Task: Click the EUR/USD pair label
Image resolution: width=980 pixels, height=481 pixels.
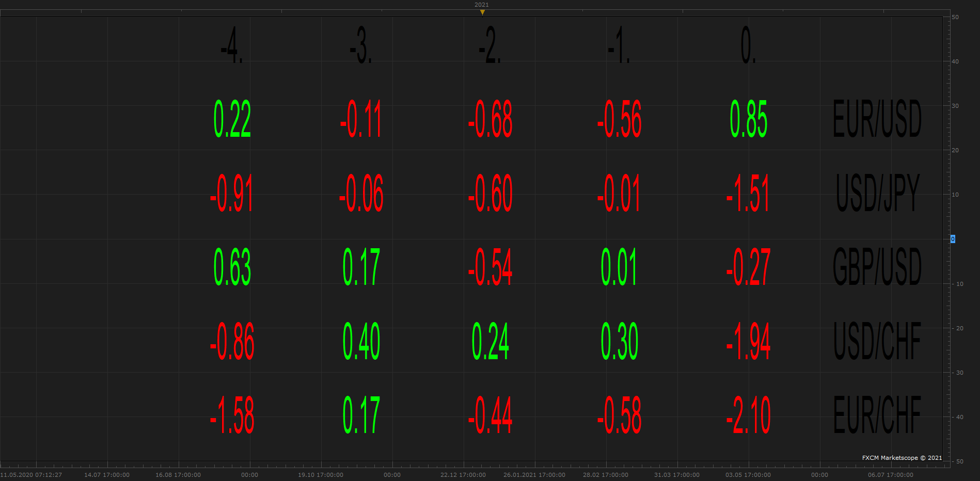Action: pyautogui.click(x=877, y=119)
